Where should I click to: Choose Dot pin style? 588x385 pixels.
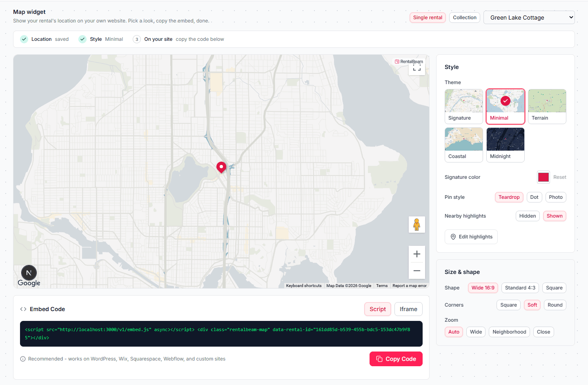click(534, 197)
